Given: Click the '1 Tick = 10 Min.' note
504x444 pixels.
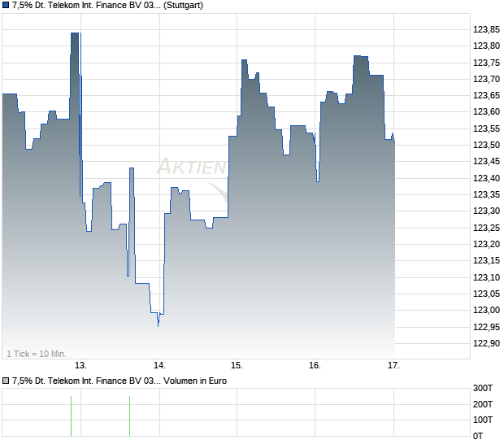Looking at the screenshot, I should 37,354.
